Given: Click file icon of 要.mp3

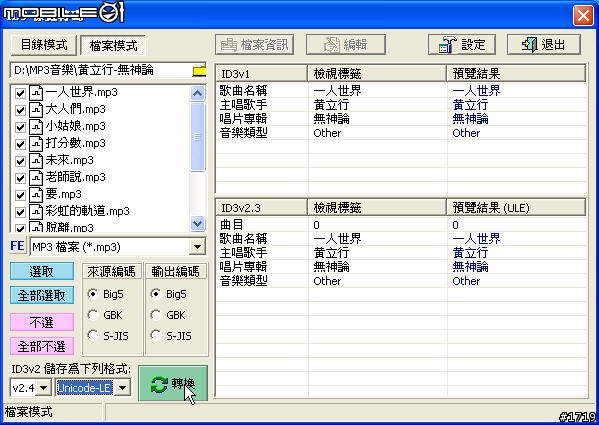Looking at the screenshot, I should 36,195.
